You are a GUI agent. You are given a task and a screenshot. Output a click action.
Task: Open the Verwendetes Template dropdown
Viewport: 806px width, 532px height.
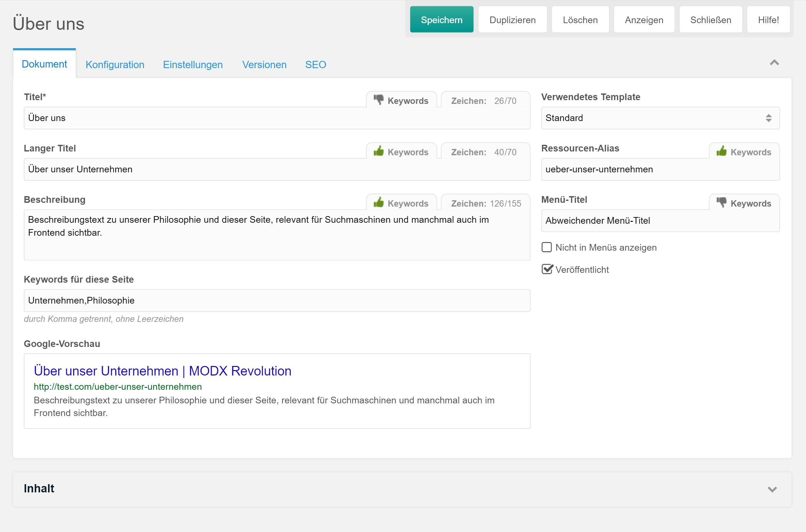660,118
